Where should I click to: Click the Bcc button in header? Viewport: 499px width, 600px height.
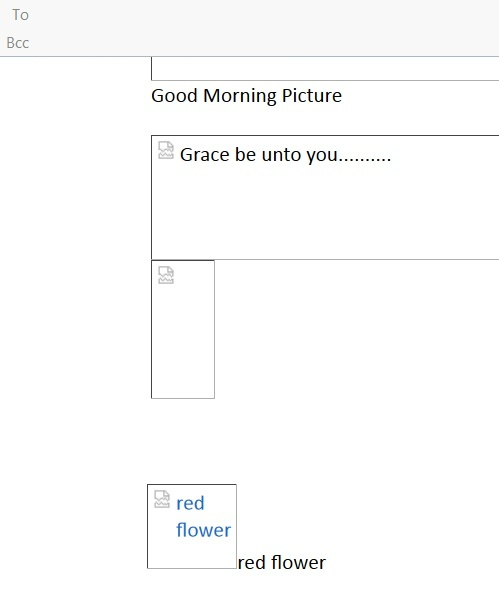click(x=18, y=43)
